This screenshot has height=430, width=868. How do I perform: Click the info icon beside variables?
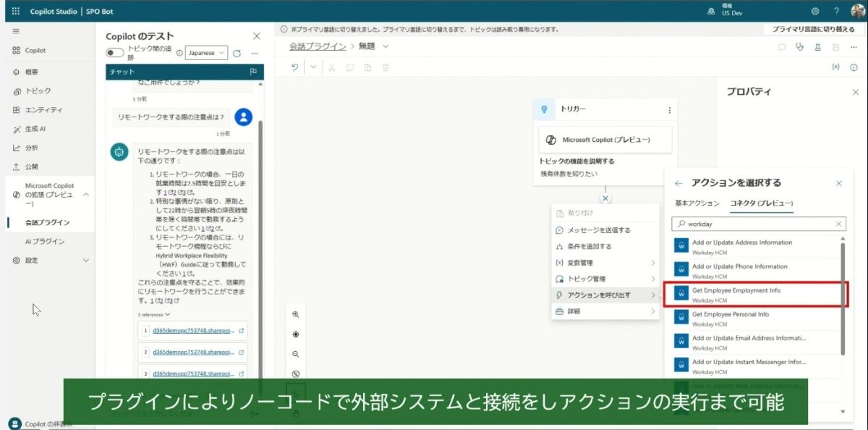point(854,67)
